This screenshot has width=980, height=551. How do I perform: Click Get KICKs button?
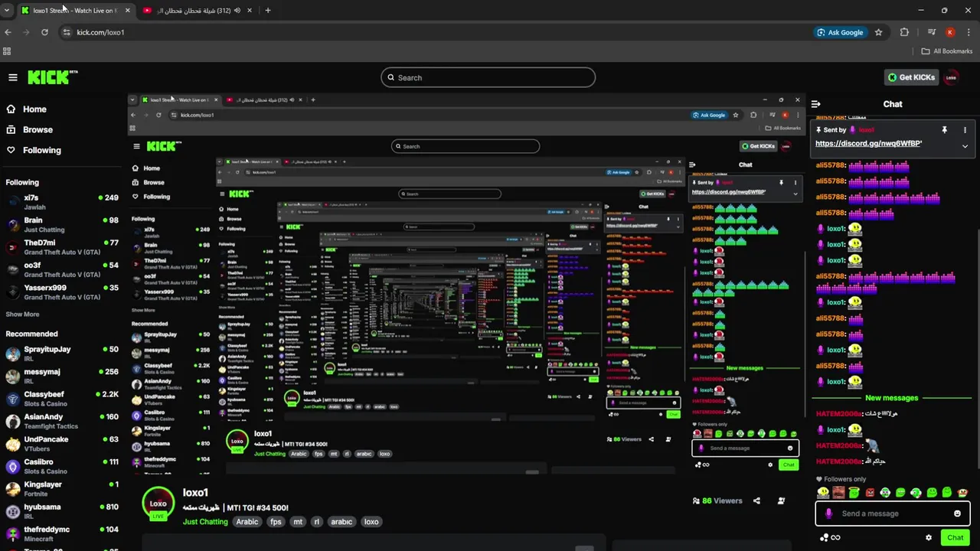[x=910, y=77]
